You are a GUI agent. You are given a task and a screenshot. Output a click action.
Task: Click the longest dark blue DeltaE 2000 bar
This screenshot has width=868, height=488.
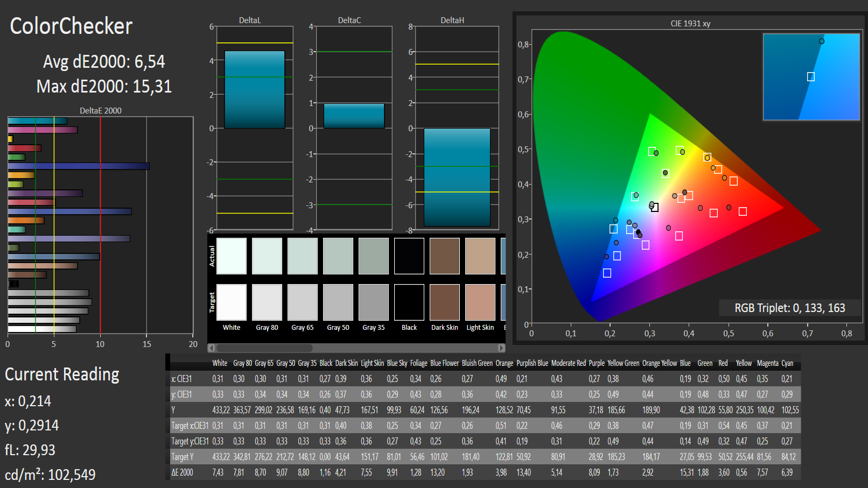(x=79, y=166)
